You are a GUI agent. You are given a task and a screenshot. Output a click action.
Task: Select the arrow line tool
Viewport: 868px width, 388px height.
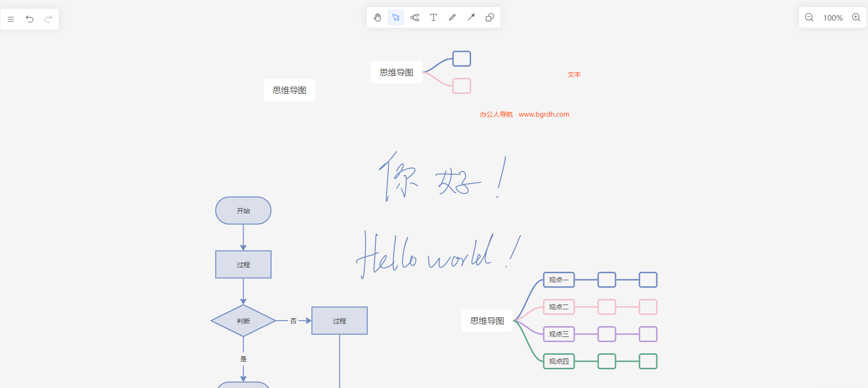pyautogui.click(x=471, y=17)
